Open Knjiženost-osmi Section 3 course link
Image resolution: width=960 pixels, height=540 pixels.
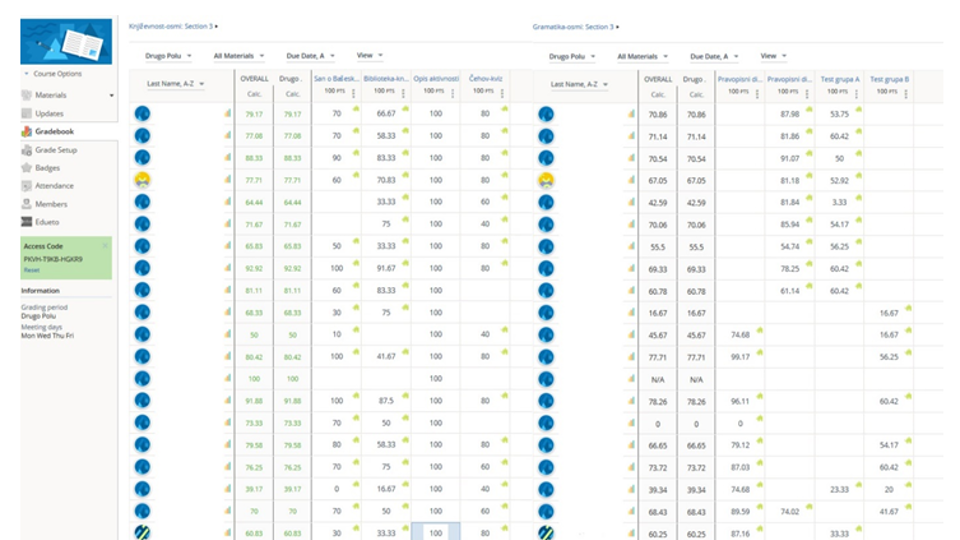tap(171, 26)
